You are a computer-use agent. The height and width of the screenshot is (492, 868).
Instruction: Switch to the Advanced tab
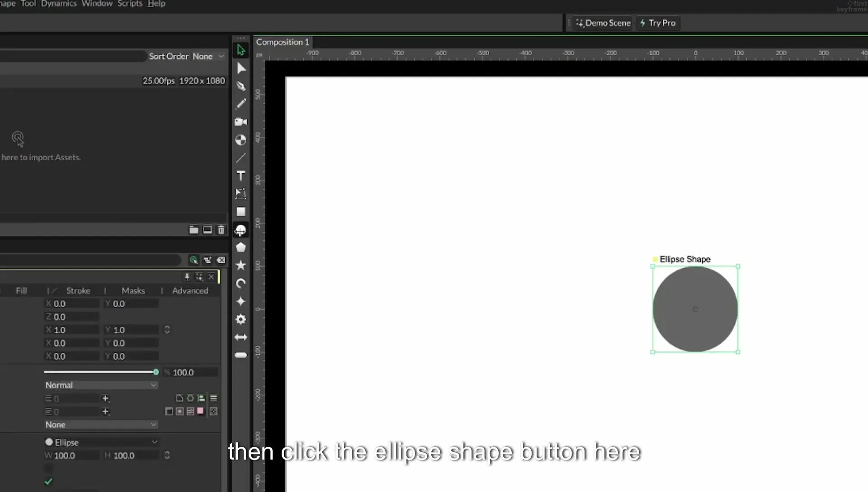pos(190,291)
